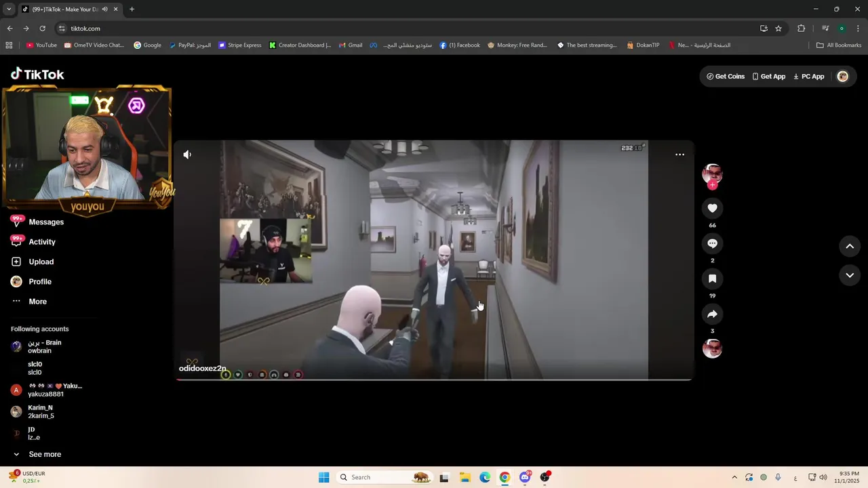
Task: Seek on the video progress bar
Action: pyautogui.click(x=434, y=380)
